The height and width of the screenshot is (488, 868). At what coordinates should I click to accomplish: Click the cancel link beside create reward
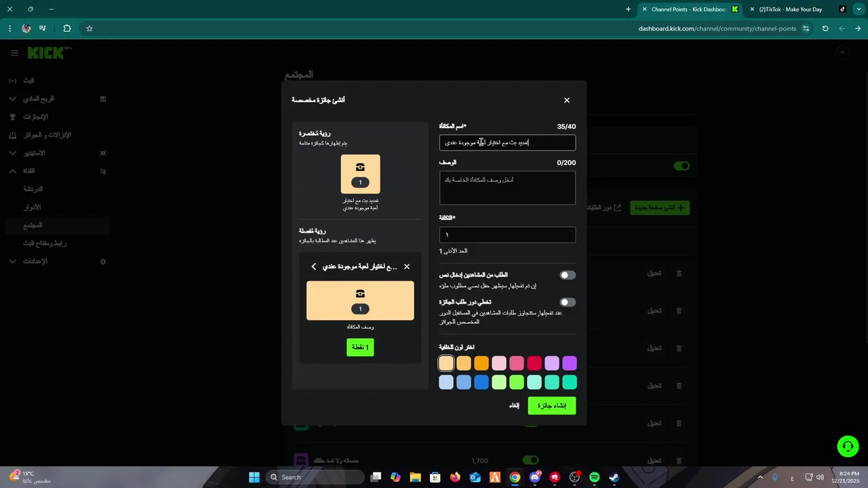pyautogui.click(x=514, y=405)
